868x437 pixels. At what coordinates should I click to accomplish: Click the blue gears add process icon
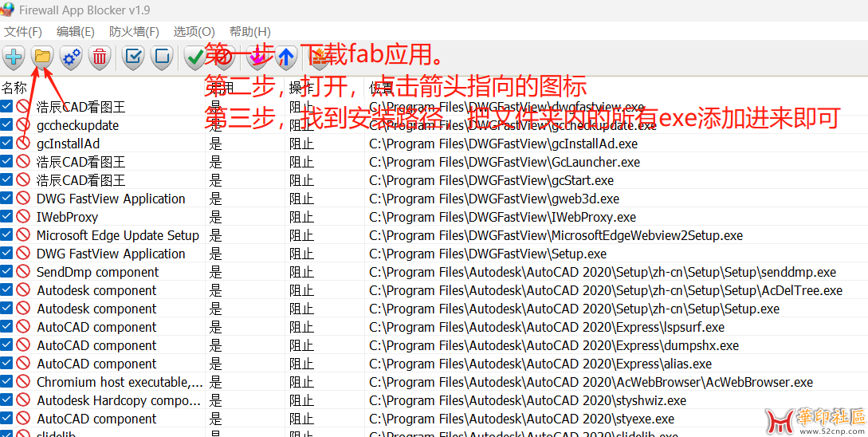[71, 57]
